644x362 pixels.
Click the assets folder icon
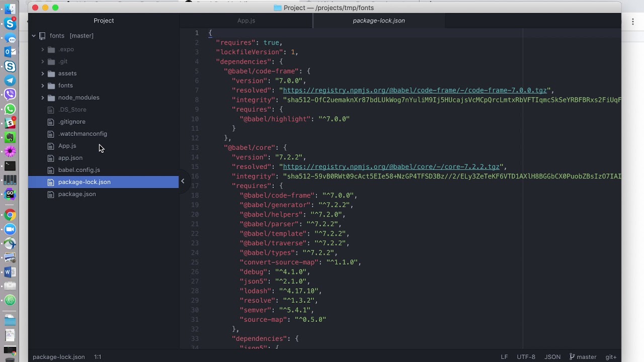coord(51,73)
